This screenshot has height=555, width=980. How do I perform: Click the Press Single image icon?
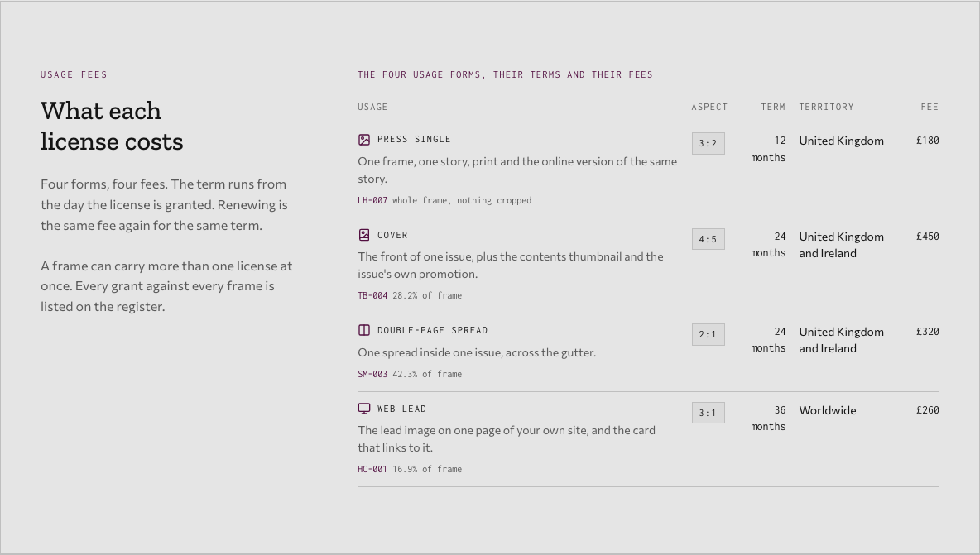(363, 140)
